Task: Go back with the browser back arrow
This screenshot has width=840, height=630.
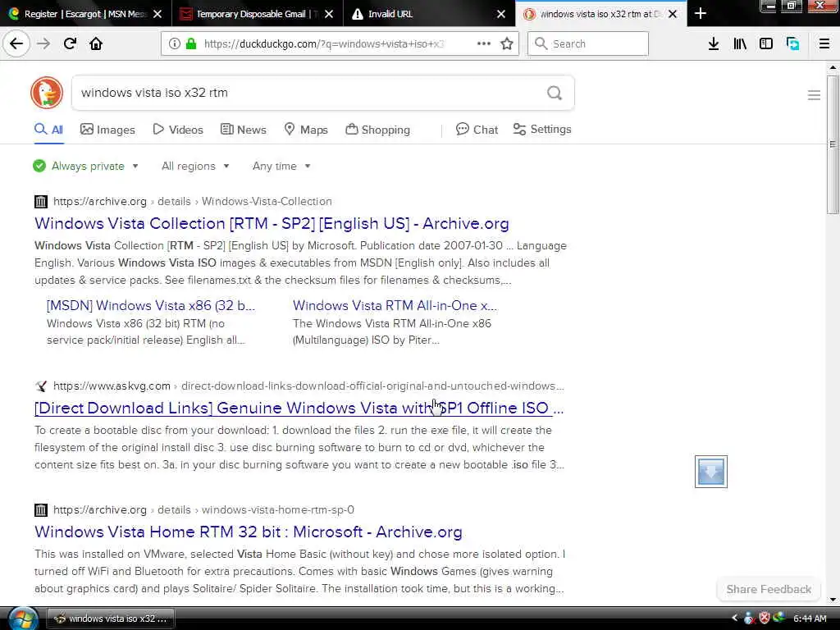Action: (16, 43)
